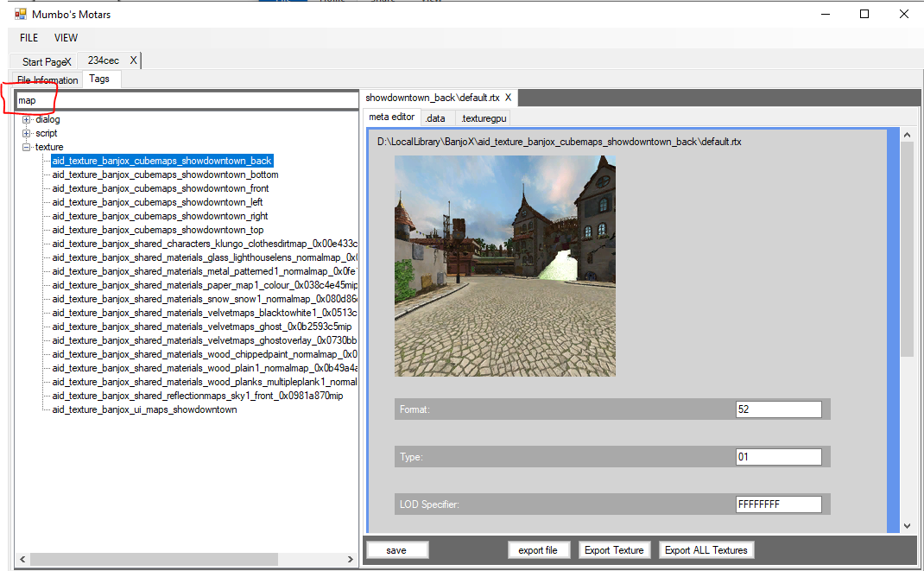924x571 pixels.
Task: Click the Type value field
Action: coord(778,457)
